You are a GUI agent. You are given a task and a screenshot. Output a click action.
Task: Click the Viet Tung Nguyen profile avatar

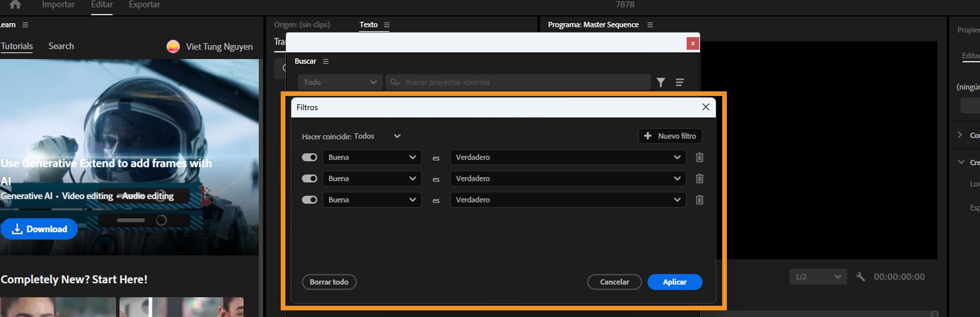(173, 46)
